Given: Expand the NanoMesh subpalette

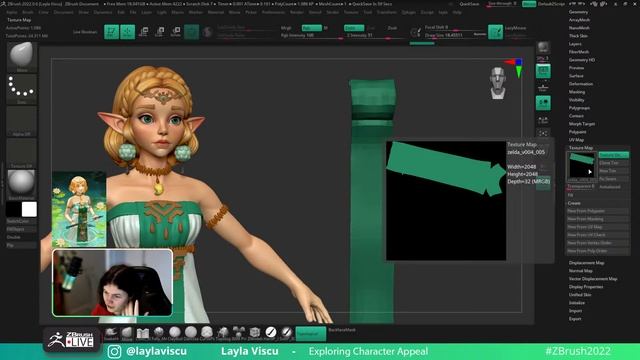Looking at the screenshot, I should click(x=579, y=28).
